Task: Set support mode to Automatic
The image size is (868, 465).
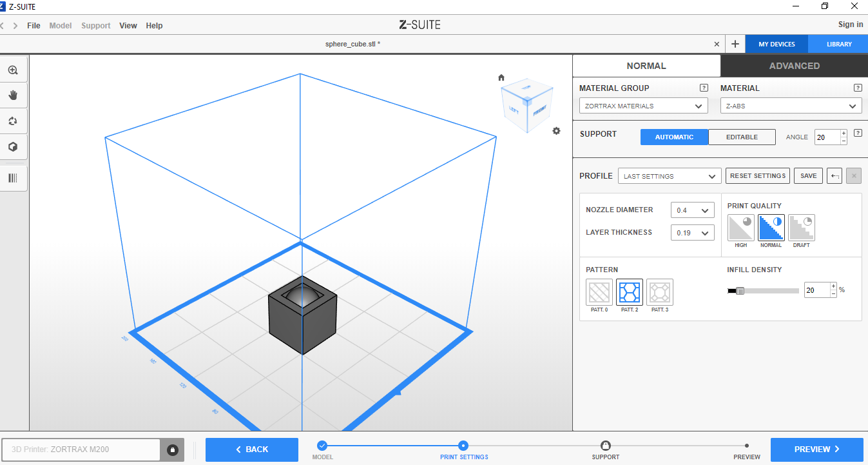Action: pyautogui.click(x=674, y=137)
